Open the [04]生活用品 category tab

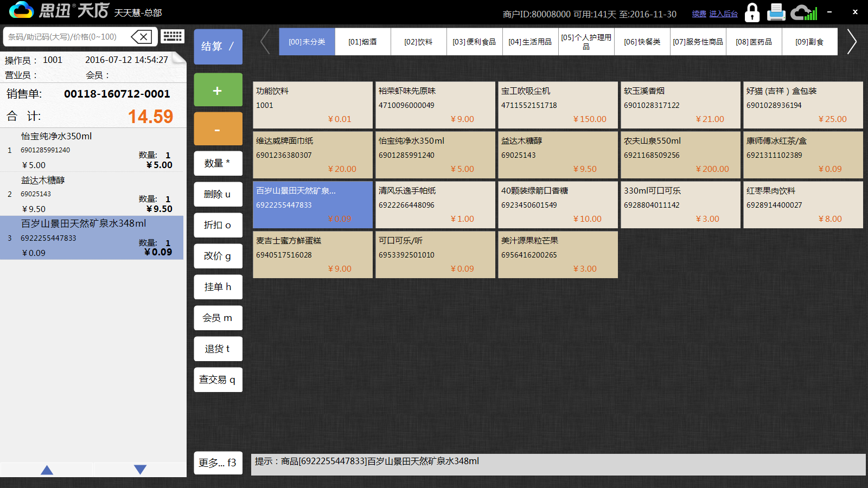coord(530,42)
